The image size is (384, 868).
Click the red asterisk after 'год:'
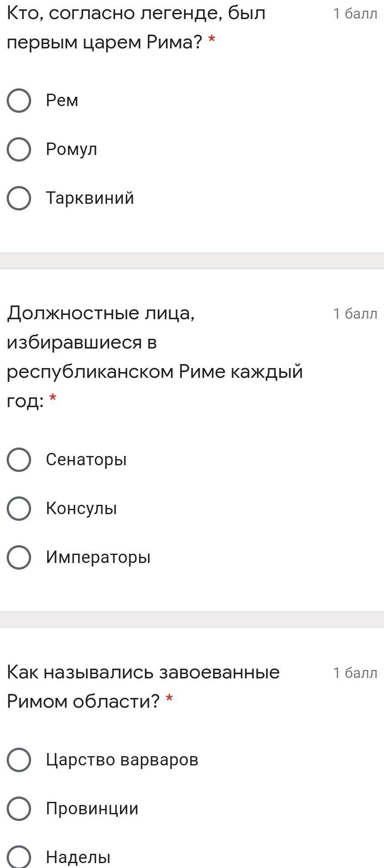(53, 398)
